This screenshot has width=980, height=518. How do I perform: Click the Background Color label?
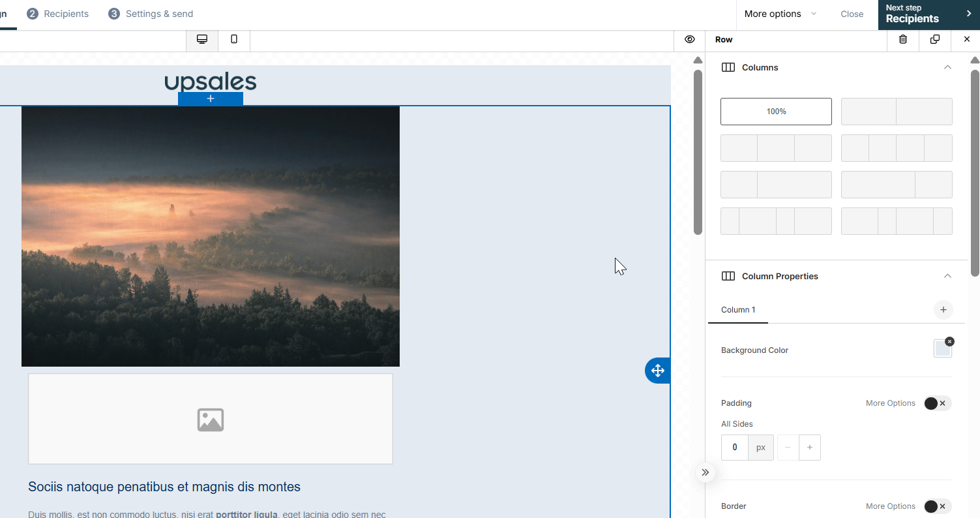tap(754, 350)
